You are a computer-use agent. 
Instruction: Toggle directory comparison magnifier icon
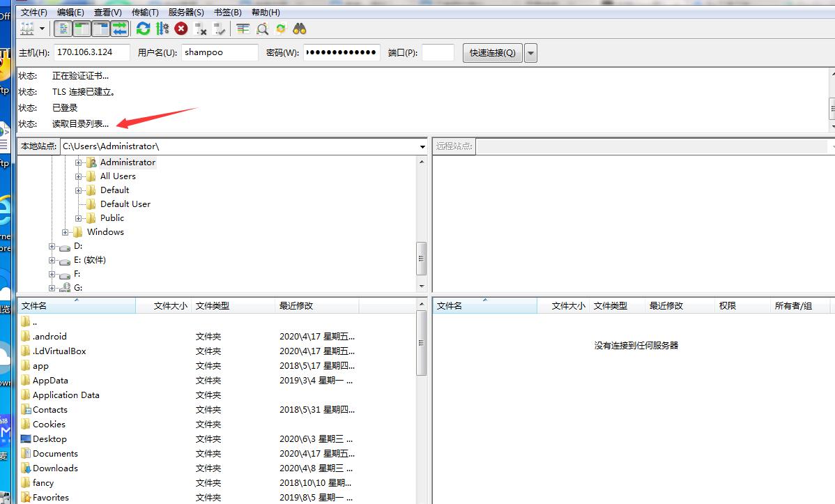(x=262, y=29)
